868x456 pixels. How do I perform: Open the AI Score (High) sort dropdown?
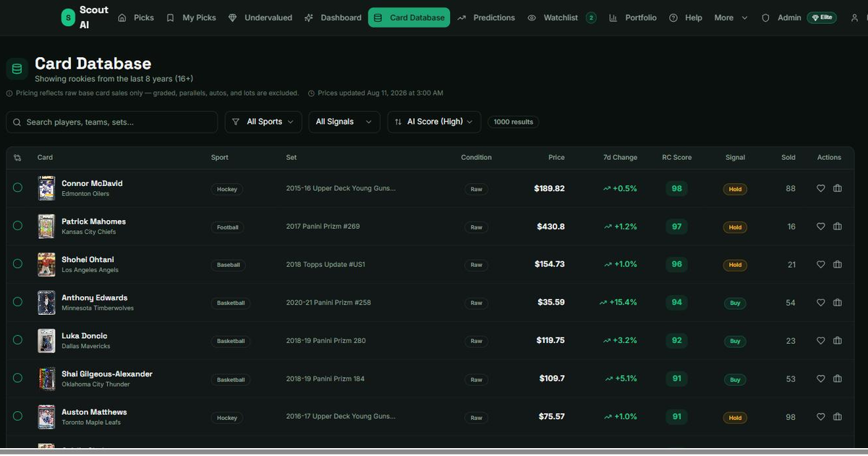pos(434,122)
